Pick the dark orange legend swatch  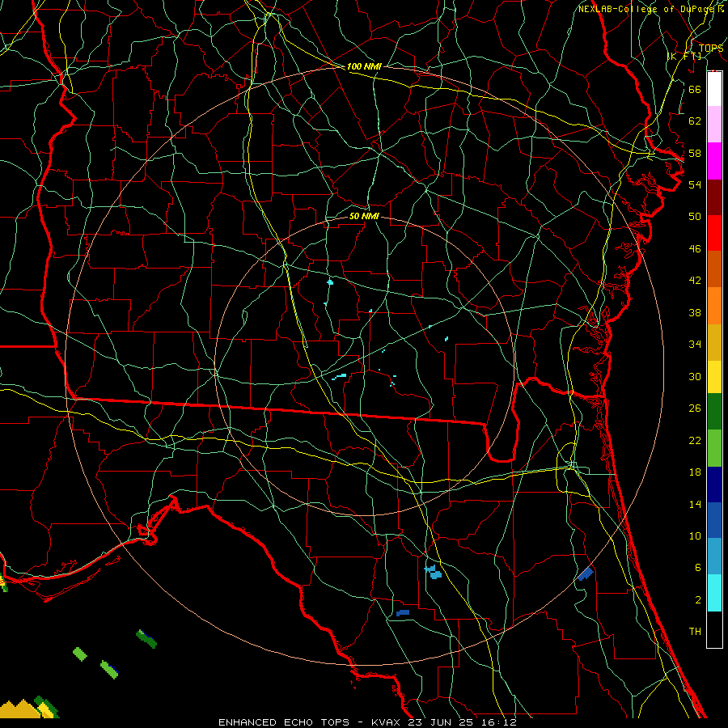(714, 269)
